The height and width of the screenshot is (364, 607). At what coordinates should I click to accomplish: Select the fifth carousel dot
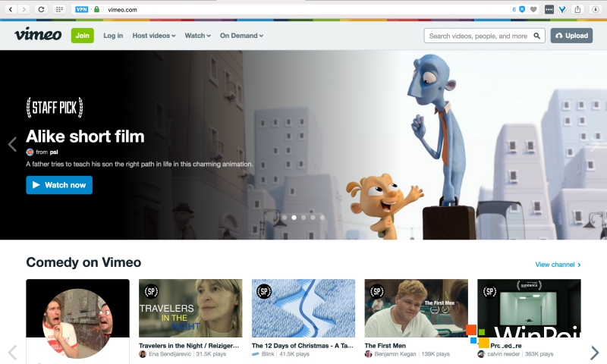[322, 218]
